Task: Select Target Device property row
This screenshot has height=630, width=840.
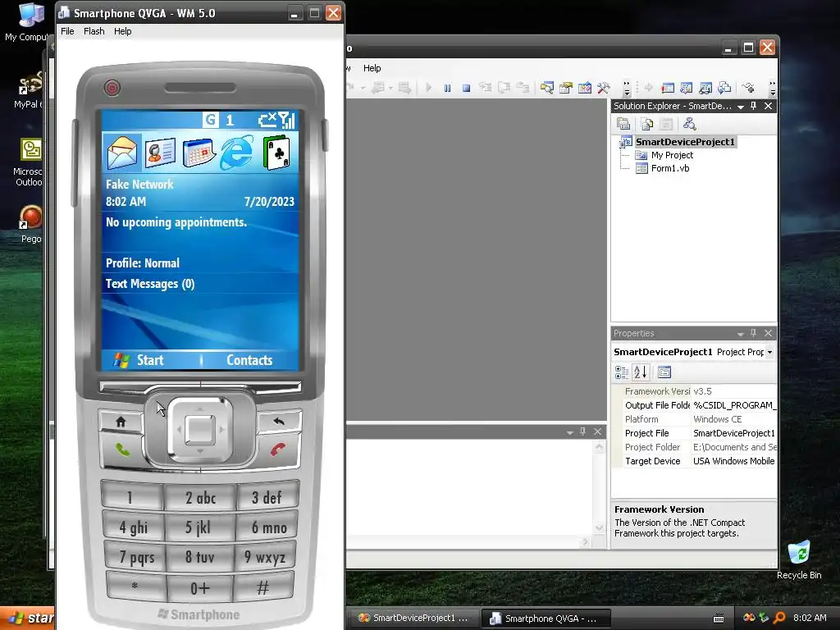Action: pos(699,461)
